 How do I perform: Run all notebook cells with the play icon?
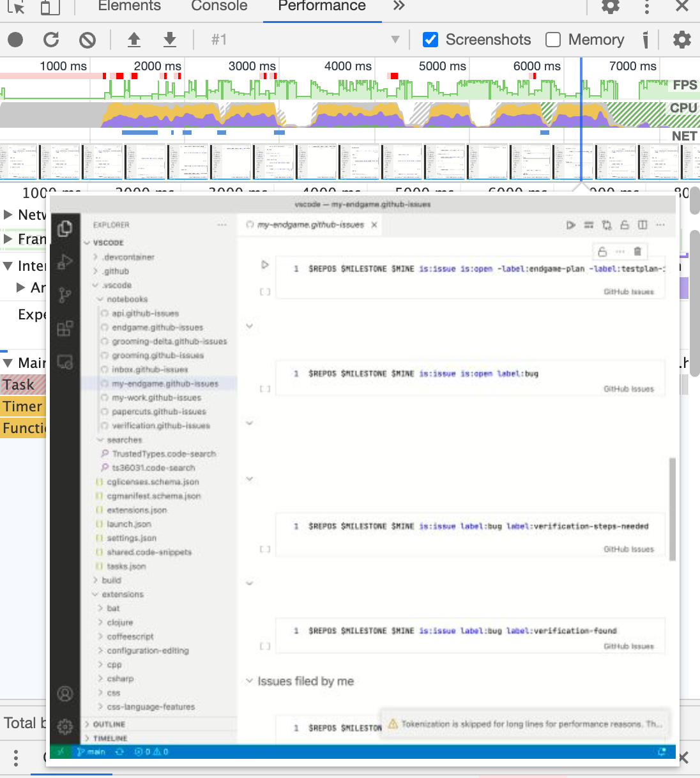point(570,225)
